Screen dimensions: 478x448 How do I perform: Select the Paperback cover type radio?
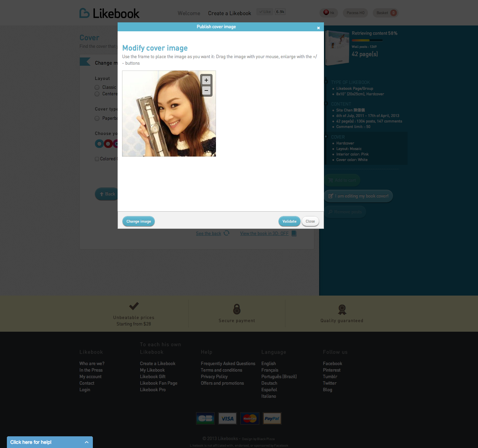point(97,118)
